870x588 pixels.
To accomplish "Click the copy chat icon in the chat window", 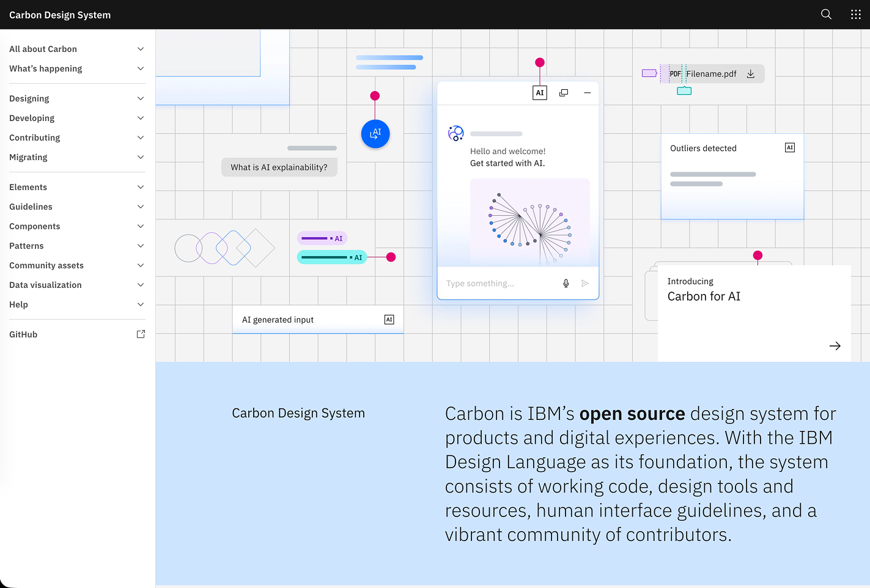I will [x=563, y=92].
